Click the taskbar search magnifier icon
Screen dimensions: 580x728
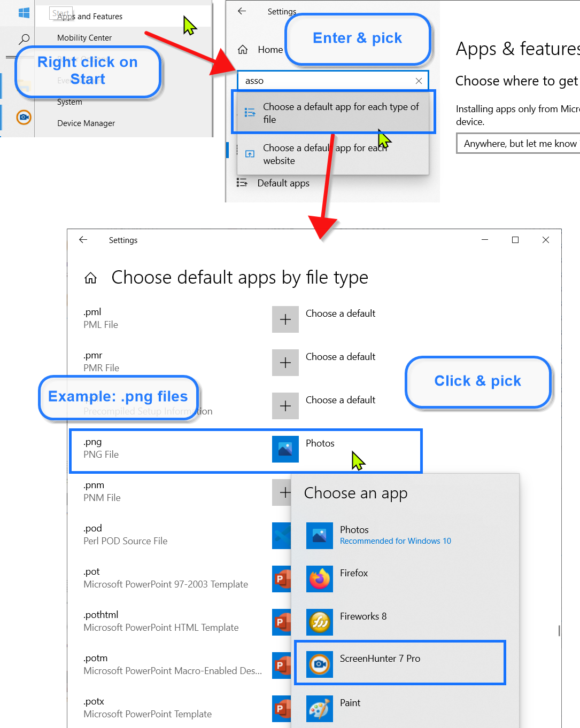(x=24, y=39)
